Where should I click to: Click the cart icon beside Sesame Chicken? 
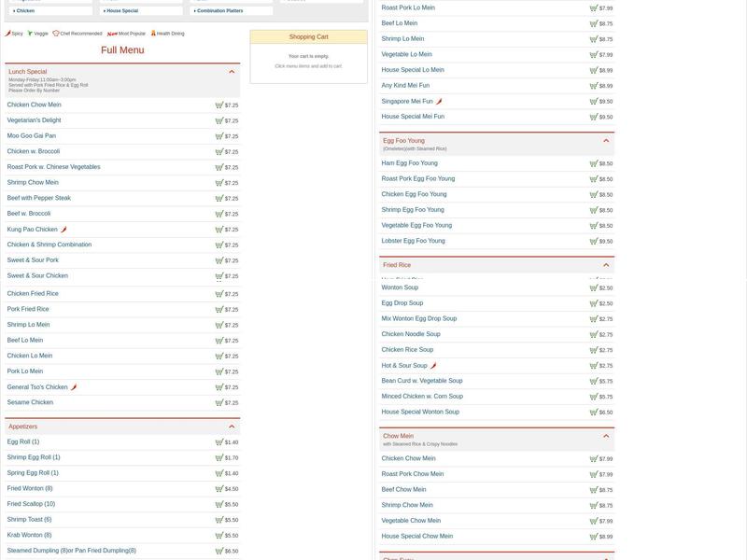point(219,403)
